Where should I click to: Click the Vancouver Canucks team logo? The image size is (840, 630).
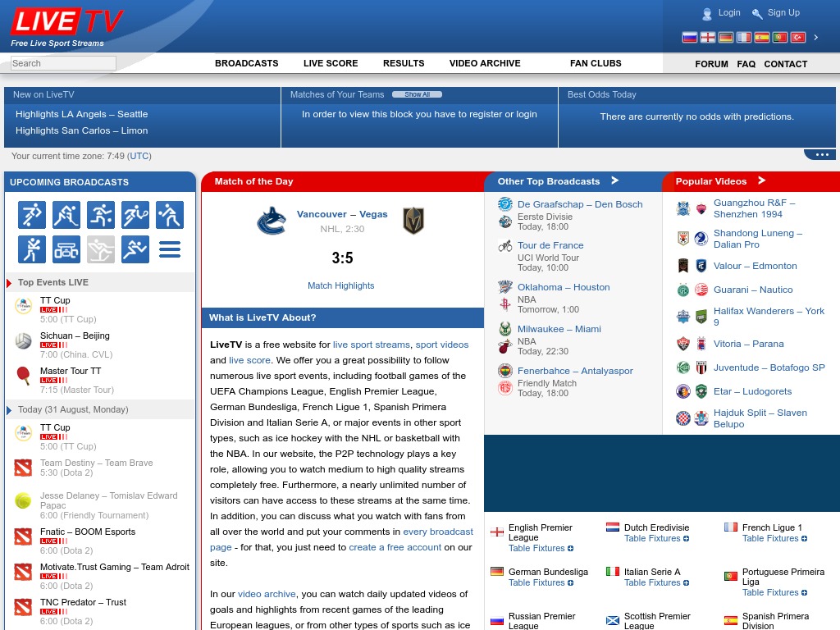272,221
